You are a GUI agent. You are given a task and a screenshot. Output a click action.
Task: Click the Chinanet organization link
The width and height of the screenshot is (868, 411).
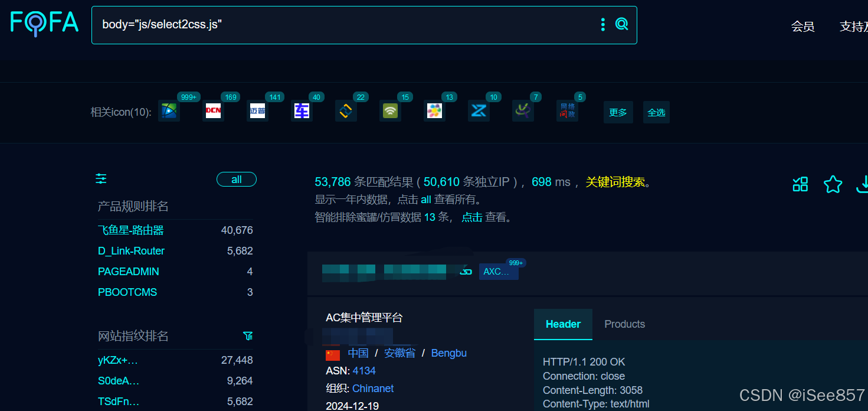(x=373, y=389)
